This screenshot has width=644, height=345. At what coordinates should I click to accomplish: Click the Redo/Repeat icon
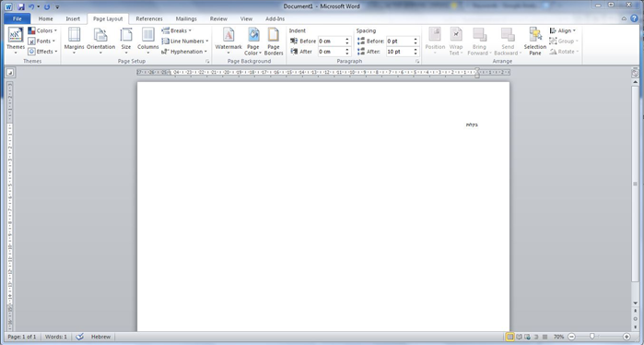tap(47, 6)
